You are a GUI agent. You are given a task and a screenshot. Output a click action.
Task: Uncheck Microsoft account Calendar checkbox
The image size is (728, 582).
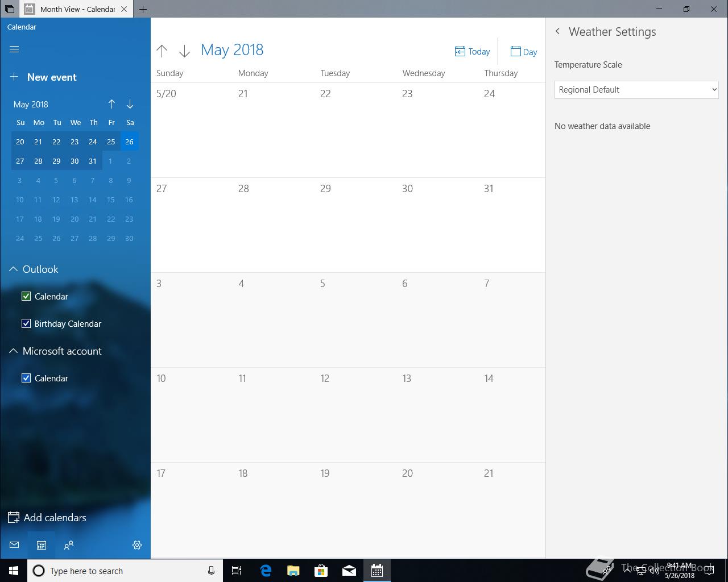(26, 378)
